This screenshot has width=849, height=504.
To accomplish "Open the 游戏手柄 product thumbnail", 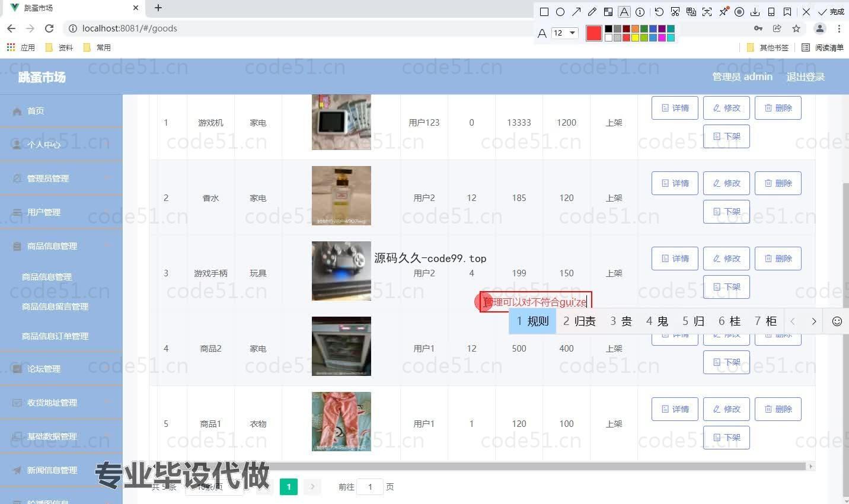I will (341, 271).
